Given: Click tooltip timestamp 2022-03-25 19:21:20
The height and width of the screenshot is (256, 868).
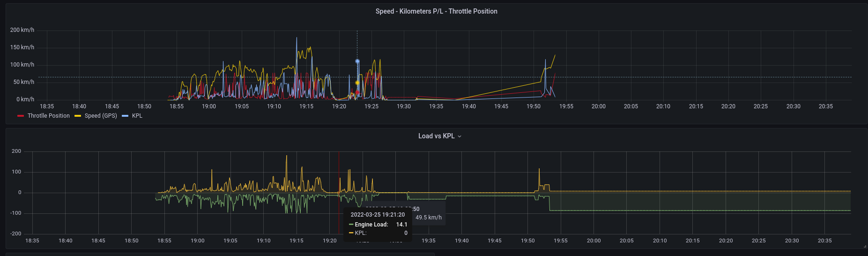Looking at the screenshot, I should pyautogui.click(x=378, y=215).
